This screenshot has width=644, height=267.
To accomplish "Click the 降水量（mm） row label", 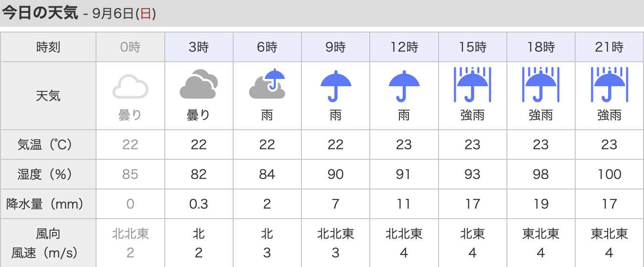I will (x=48, y=204).
